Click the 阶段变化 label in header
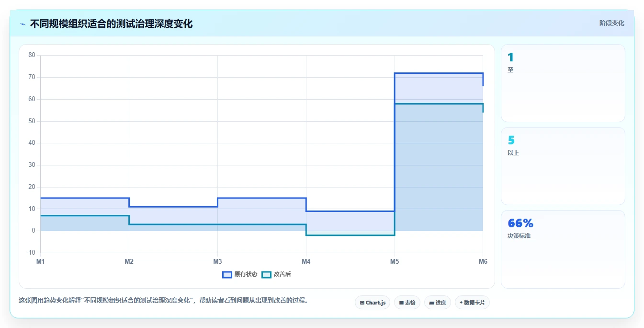 pyautogui.click(x=611, y=23)
